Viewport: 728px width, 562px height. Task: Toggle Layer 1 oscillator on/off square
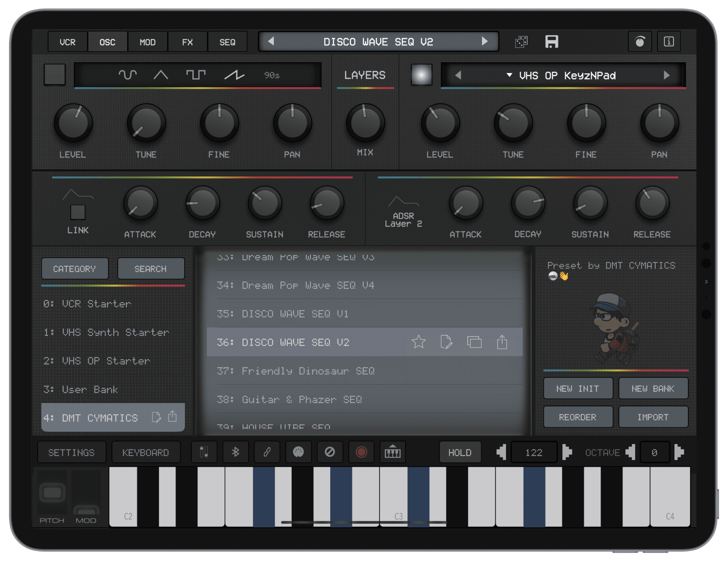[55, 74]
